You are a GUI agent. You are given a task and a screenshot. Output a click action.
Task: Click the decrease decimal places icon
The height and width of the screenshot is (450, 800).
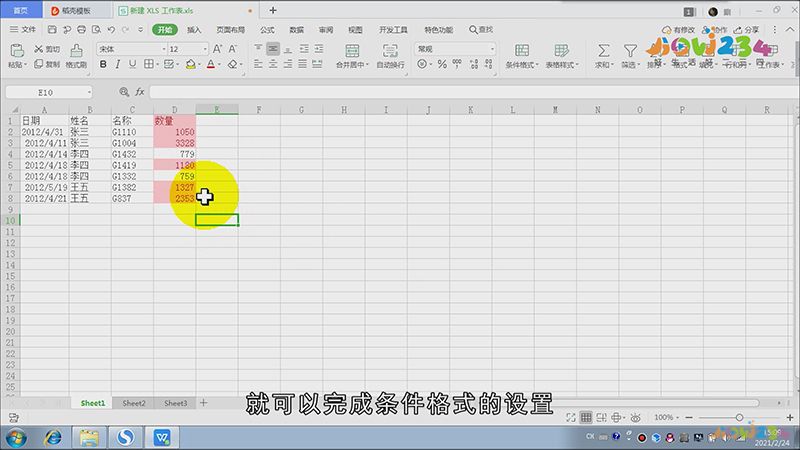(489, 64)
